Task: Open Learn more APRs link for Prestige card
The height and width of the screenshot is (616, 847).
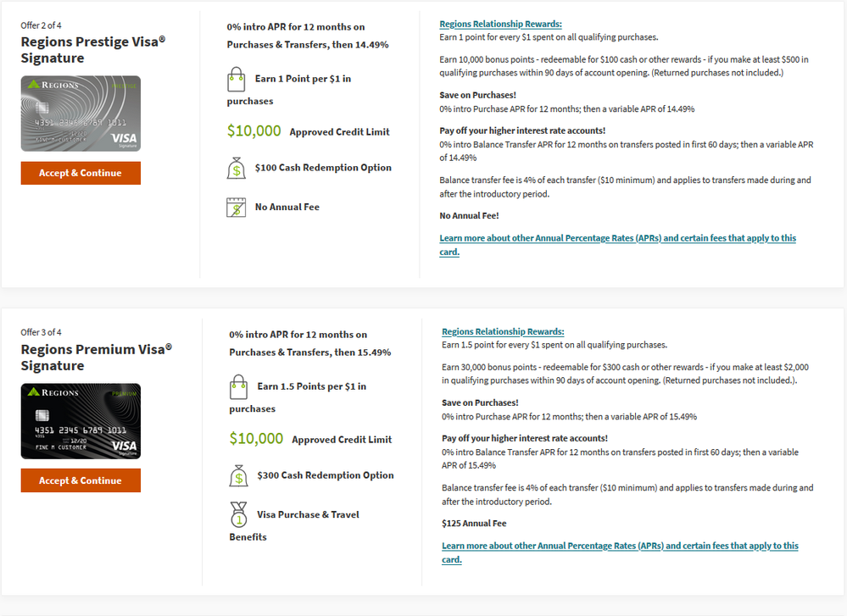Action: 617,245
